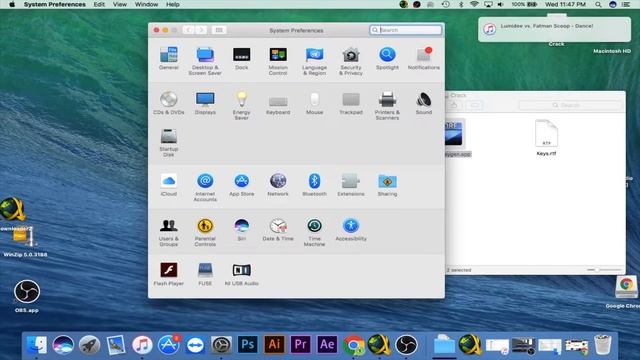Open iCloud preferences
The width and height of the screenshot is (640, 360).
169,185
